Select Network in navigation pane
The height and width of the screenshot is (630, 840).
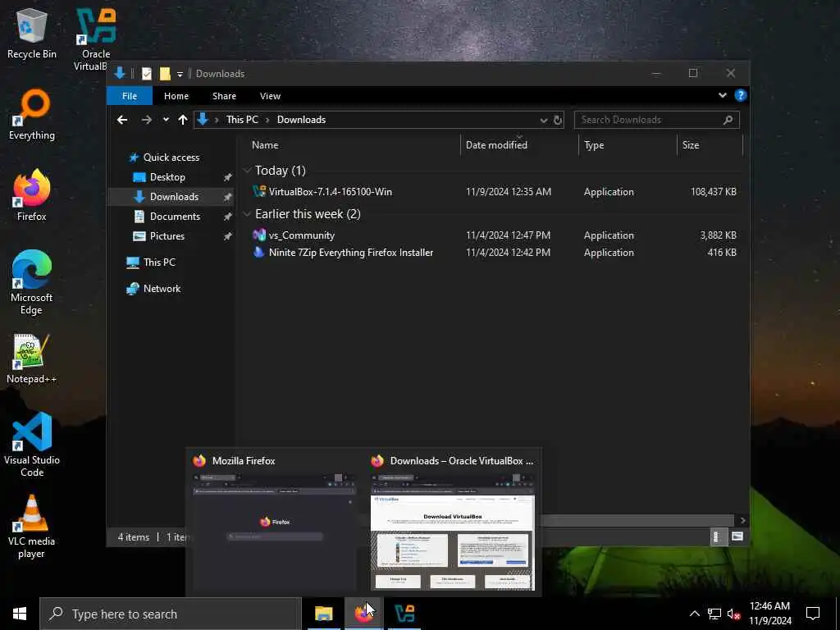(162, 288)
